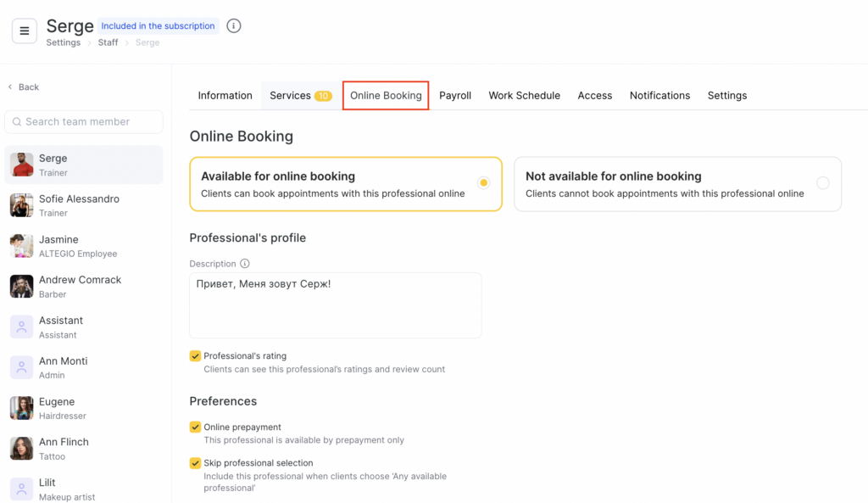Click Eugene's hairdresser avatar
This screenshot has width=868, height=503.
point(21,408)
